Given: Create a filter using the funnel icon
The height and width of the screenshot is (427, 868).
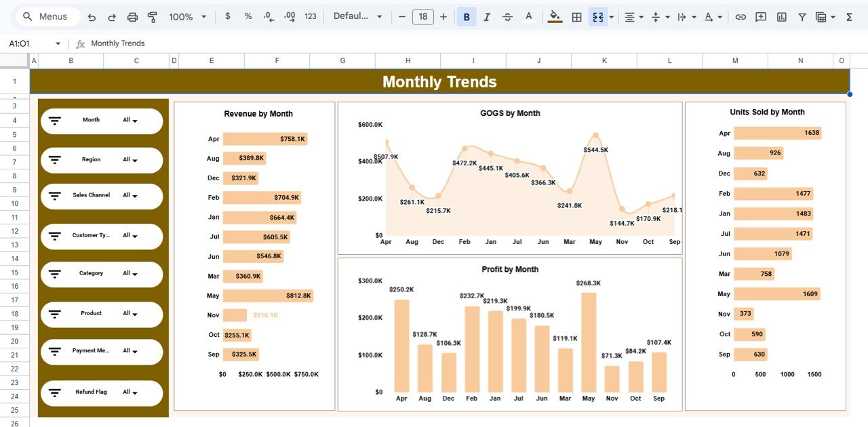Looking at the screenshot, I should point(802,16).
